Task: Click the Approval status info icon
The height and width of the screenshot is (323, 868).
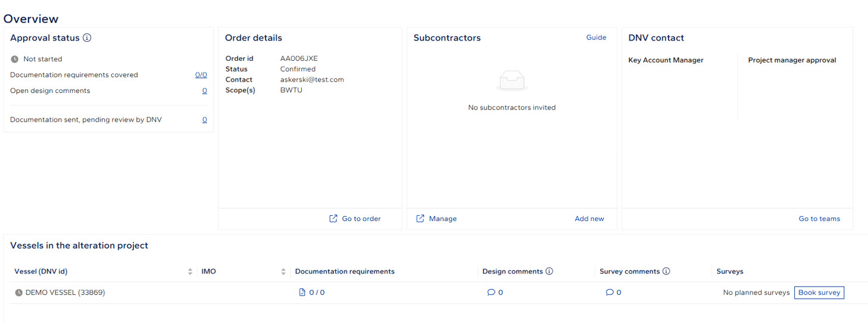Action: [87, 38]
